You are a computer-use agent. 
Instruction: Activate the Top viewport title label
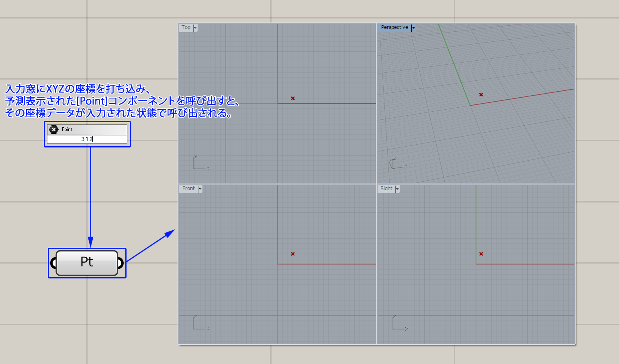point(186,27)
